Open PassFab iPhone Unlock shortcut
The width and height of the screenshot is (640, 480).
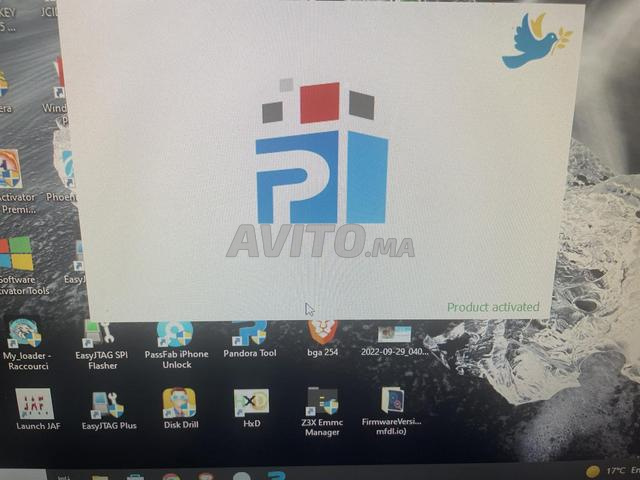176,345
